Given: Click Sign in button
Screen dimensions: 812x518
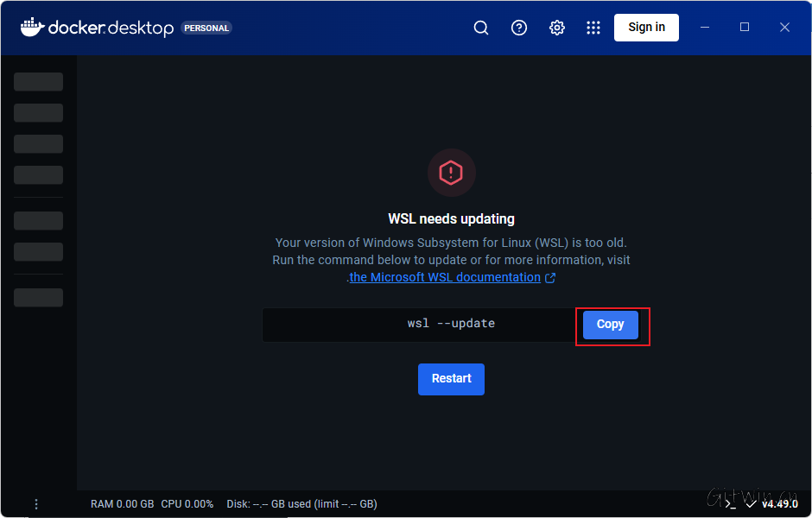Looking at the screenshot, I should [646, 28].
